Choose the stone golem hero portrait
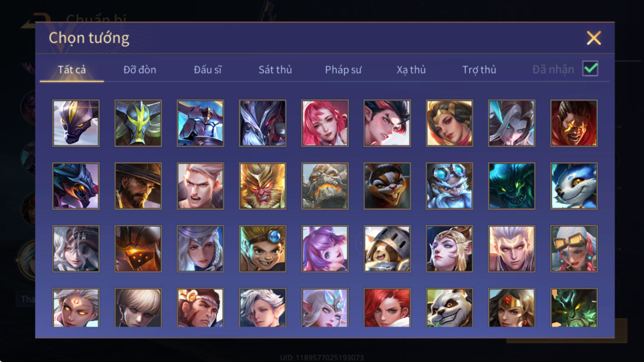This screenshot has width=644, height=362. coord(325,186)
